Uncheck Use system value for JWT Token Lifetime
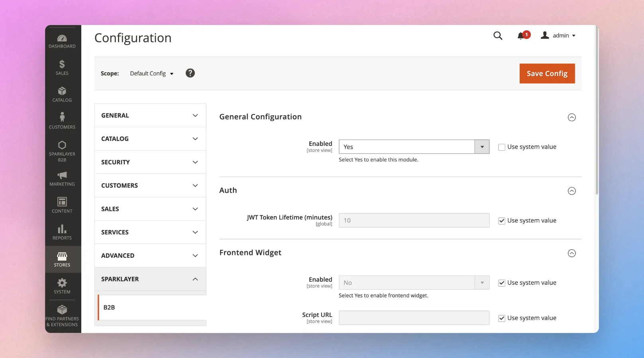The width and height of the screenshot is (644, 358). [x=502, y=221]
